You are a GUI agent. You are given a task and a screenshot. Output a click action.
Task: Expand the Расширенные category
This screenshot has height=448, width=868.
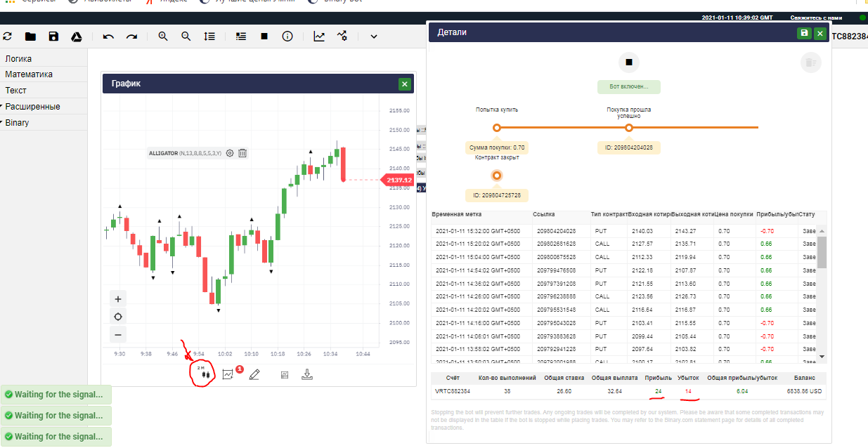coord(44,107)
